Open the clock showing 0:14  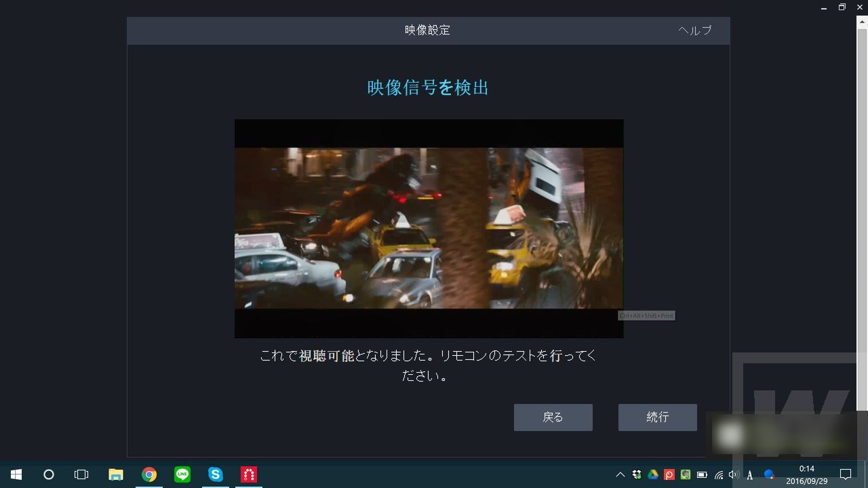tap(807, 474)
